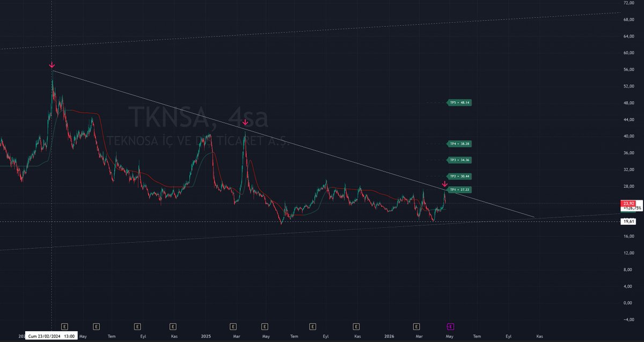Click the 'Mar' label right after 2026
The width and height of the screenshot is (644, 342).
[420, 337]
